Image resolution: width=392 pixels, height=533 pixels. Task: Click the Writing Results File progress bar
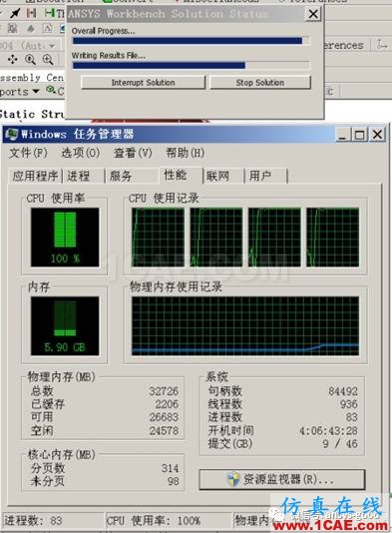pos(192,65)
